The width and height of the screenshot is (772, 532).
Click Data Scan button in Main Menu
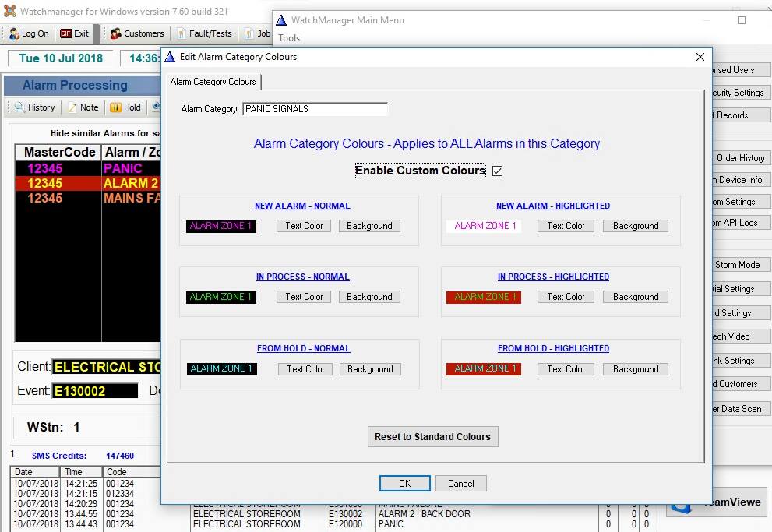tap(741, 409)
